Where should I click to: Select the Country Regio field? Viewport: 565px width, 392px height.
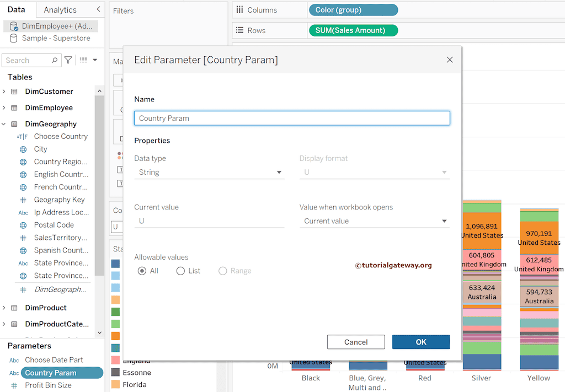point(61,162)
